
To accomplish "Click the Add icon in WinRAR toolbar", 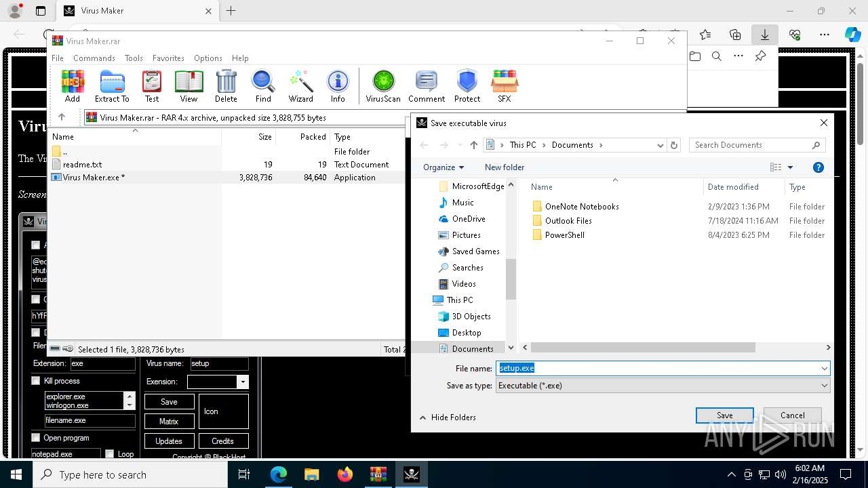I will click(x=73, y=86).
